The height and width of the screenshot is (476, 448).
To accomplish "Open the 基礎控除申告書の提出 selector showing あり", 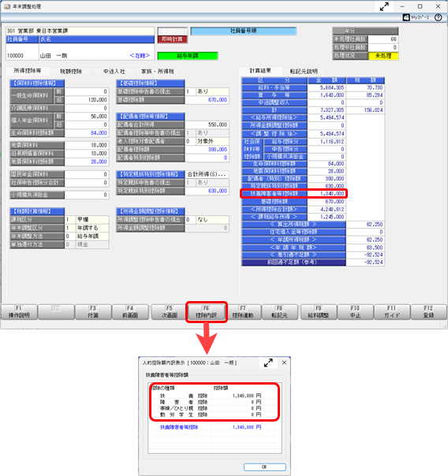I will click(207, 91).
